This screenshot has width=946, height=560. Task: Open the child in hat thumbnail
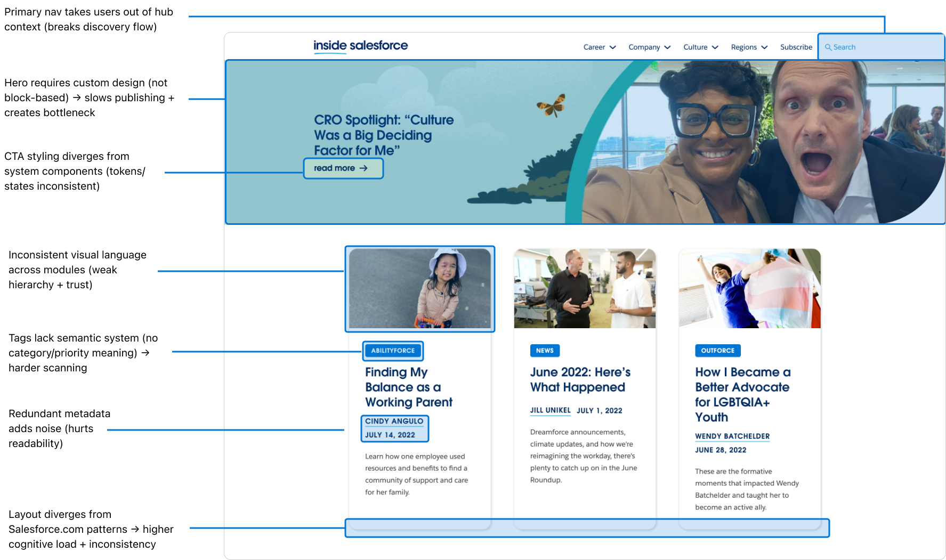pyautogui.click(x=420, y=288)
